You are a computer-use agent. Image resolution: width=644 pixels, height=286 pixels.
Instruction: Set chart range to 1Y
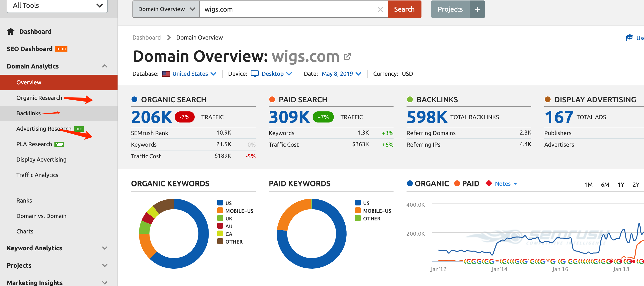(x=621, y=184)
